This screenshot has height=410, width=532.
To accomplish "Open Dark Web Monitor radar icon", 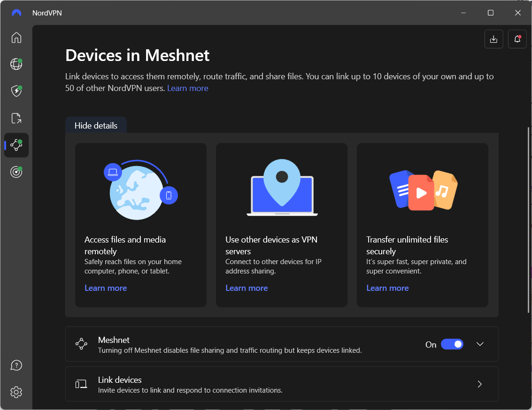I will [x=16, y=172].
